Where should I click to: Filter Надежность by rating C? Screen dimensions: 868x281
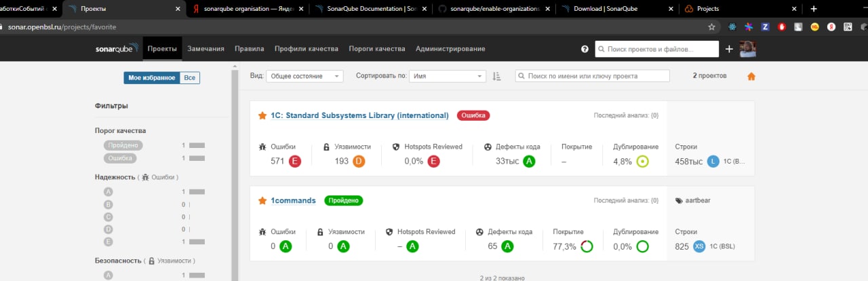coord(108,217)
